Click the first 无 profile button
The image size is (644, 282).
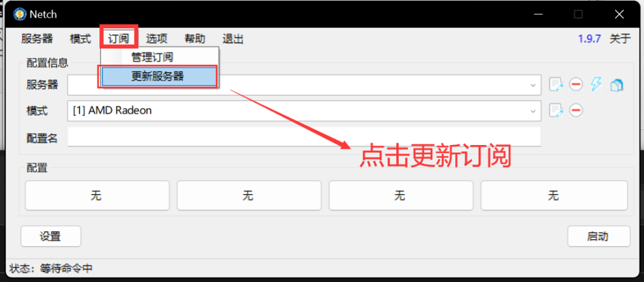point(97,195)
